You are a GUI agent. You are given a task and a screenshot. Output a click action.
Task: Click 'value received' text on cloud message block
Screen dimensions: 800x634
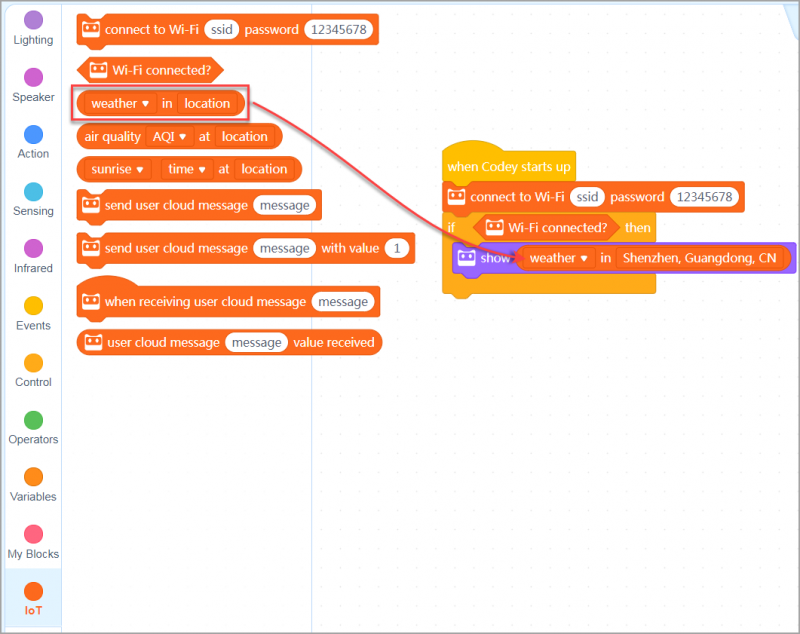(334, 342)
